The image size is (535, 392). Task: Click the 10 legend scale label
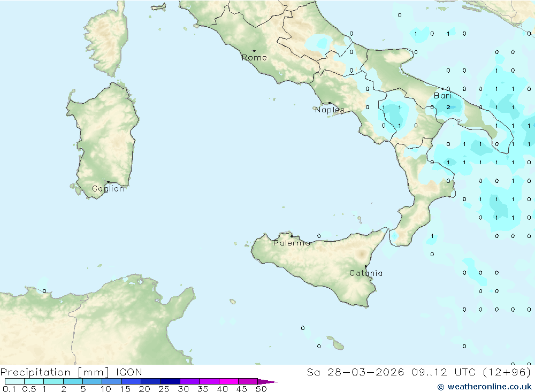click(x=106, y=389)
